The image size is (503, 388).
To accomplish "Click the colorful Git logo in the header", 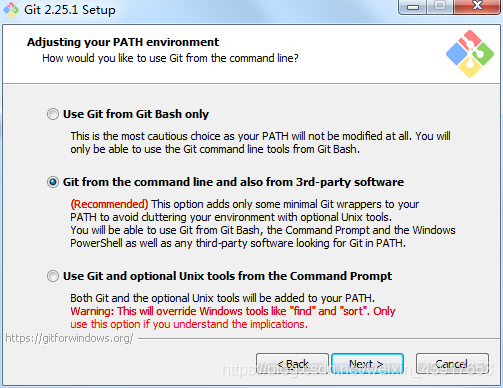I will [470, 54].
